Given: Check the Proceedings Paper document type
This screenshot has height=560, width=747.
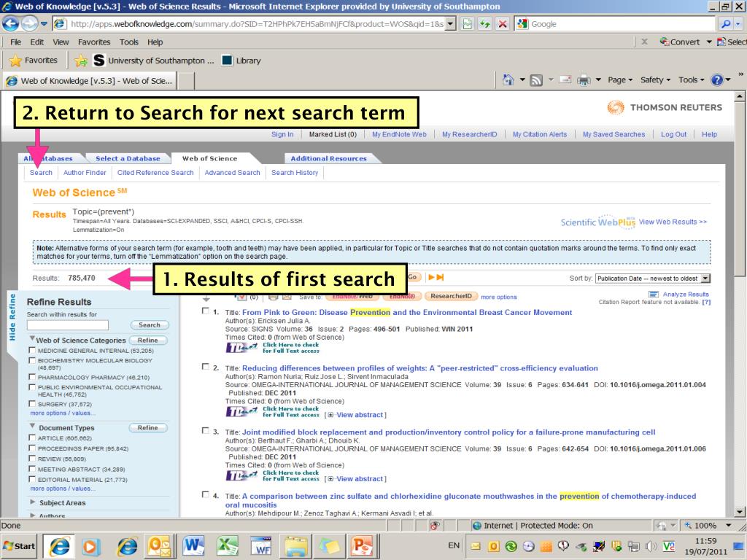Looking at the screenshot, I should [32, 448].
